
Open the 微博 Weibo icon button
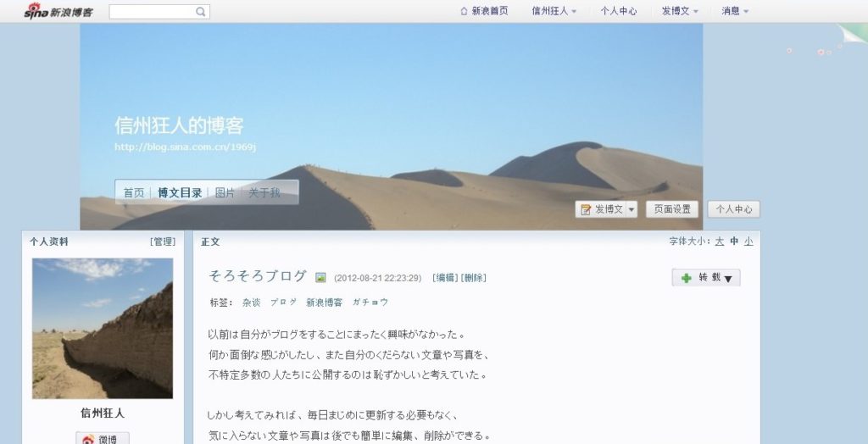[x=103, y=438]
